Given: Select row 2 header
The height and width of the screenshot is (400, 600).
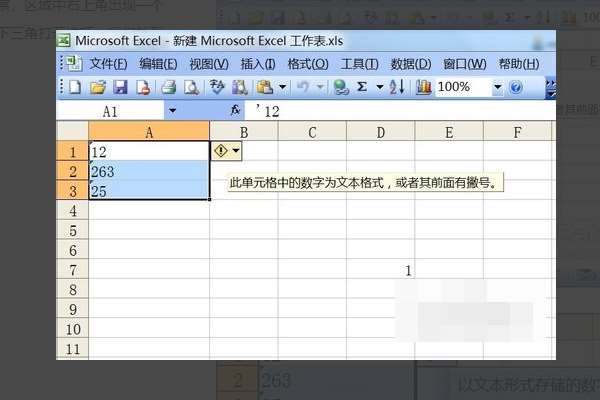Looking at the screenshot, I should click(x=72, y=171).
